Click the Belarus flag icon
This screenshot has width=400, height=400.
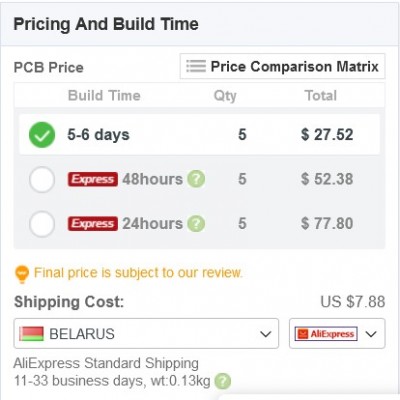point(32,334)
